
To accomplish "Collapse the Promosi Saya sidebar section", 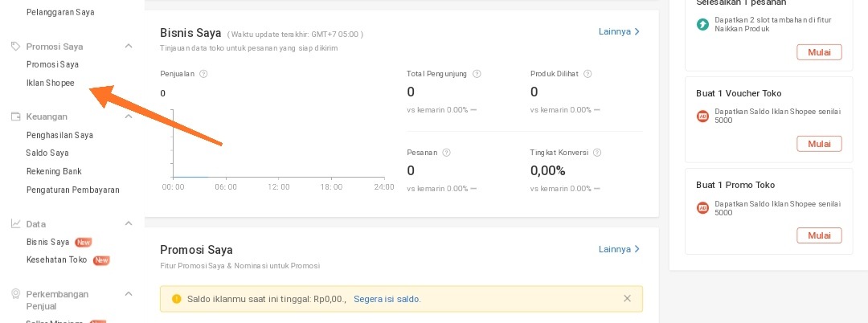I will pyautogui.click(x=129, y=47).
